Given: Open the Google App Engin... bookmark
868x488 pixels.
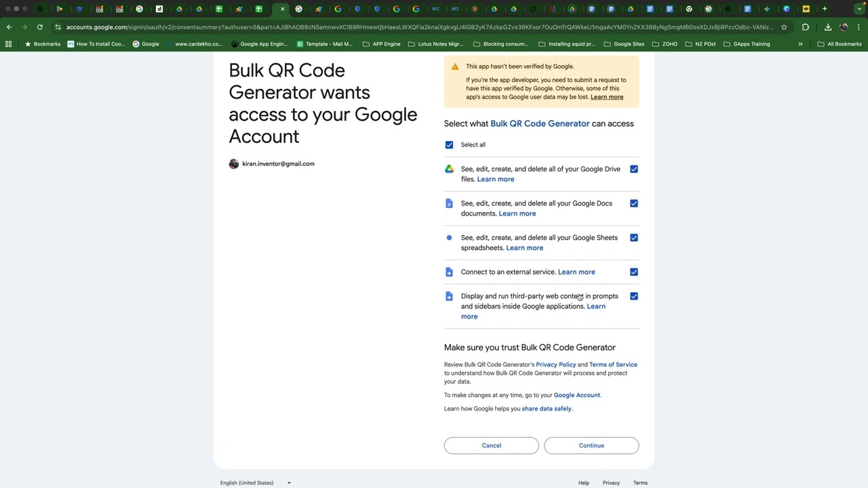Looking at the screenshot, I should (259, 44).
